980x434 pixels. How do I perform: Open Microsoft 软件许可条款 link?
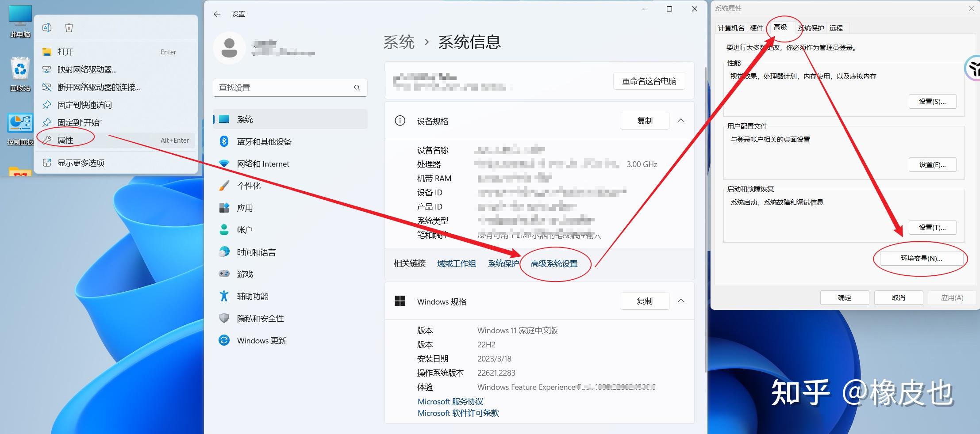(458, 413)
